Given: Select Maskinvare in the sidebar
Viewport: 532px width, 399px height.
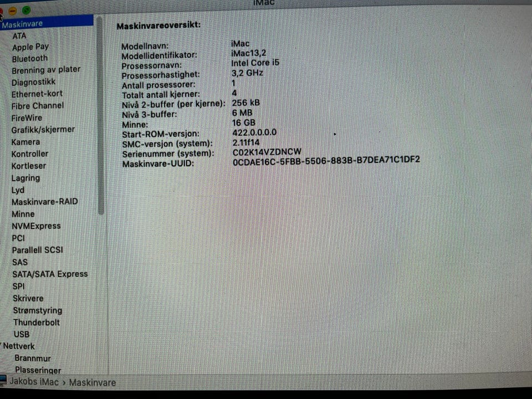Looking at the screenshot, I should 47,24.
